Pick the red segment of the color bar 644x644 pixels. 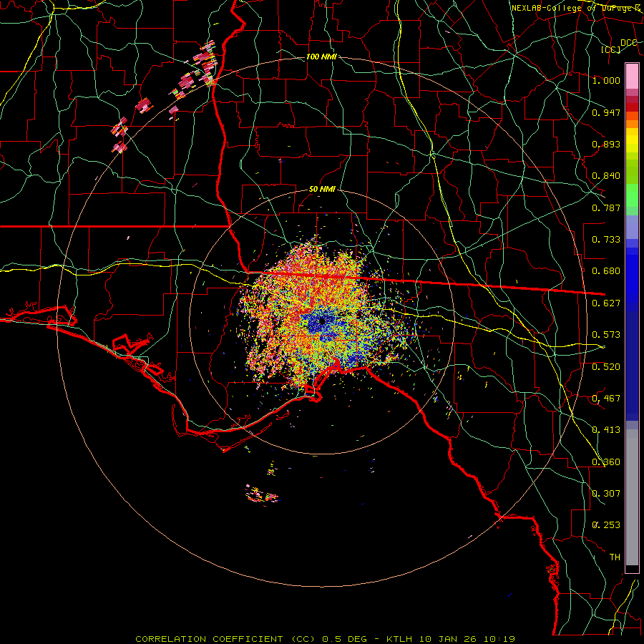[632, 107]
